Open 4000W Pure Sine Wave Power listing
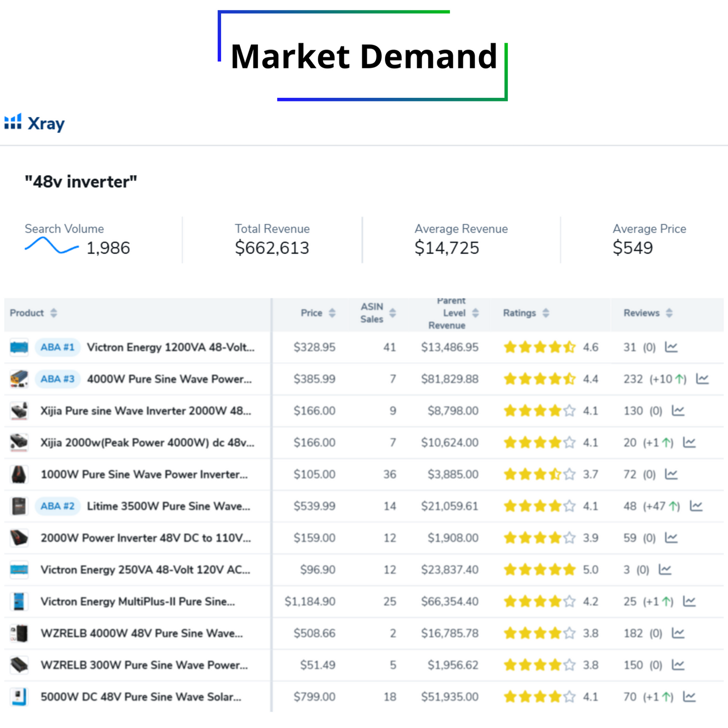Image resolution: width=728 pixels, height=728 pixels. pos(169,379)
